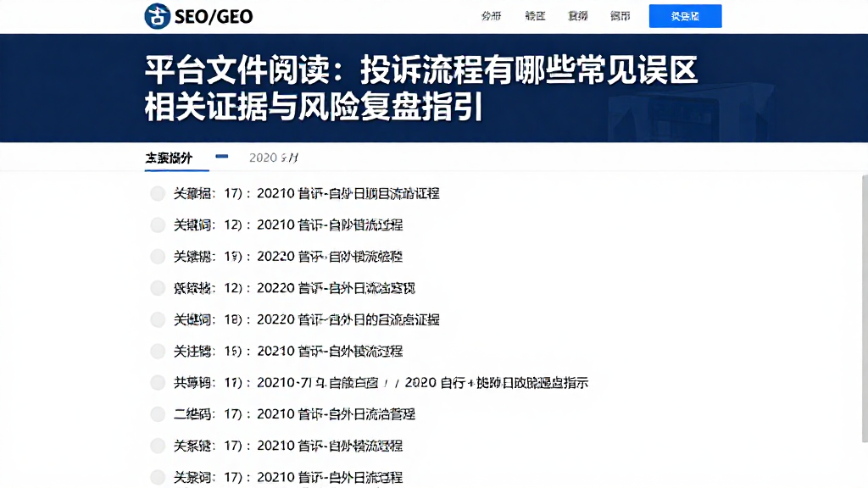This screenshot has height=488, width=868.
Task: Select the radio for row "12): 20210"
Action: click(158, 225)
